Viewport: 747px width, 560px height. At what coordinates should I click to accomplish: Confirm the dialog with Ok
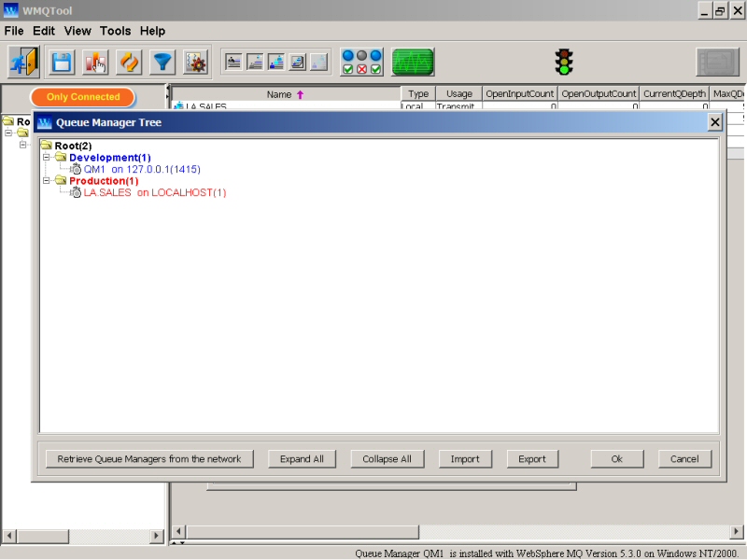coord(617,459)
